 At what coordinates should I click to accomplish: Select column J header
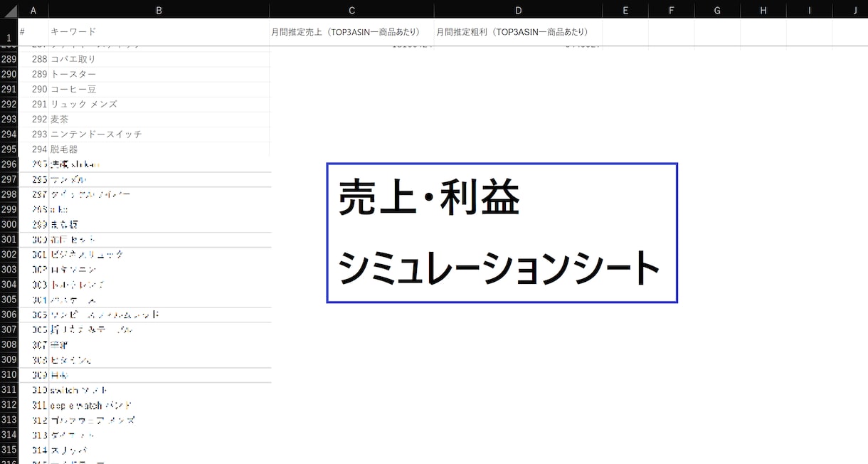click(851, 10)
